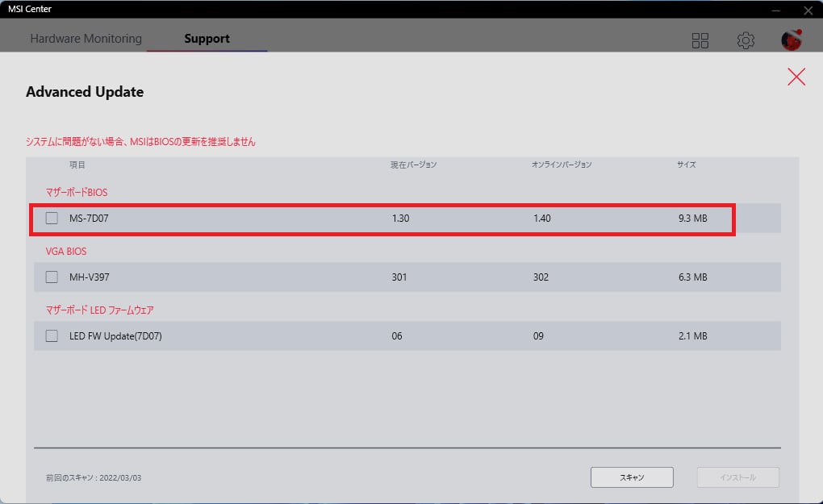Click the スキャン button

(x=632, y=477)
